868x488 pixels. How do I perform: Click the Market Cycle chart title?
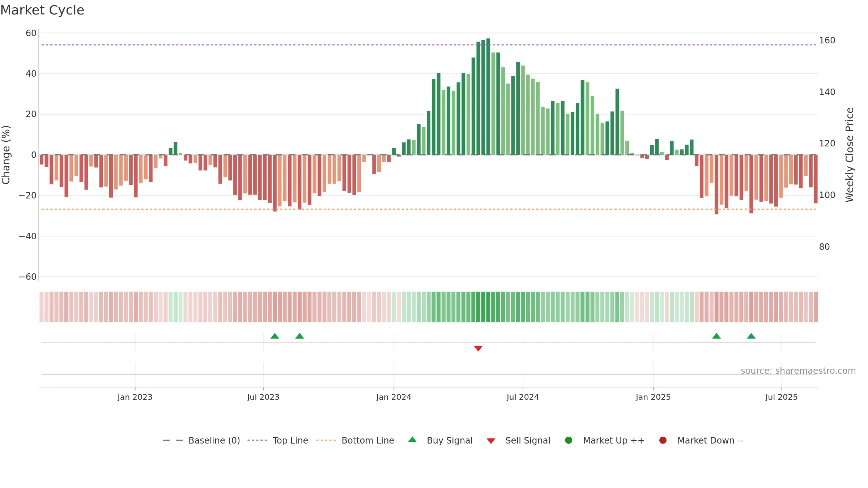pyautogui.click(x=42, y=10)
